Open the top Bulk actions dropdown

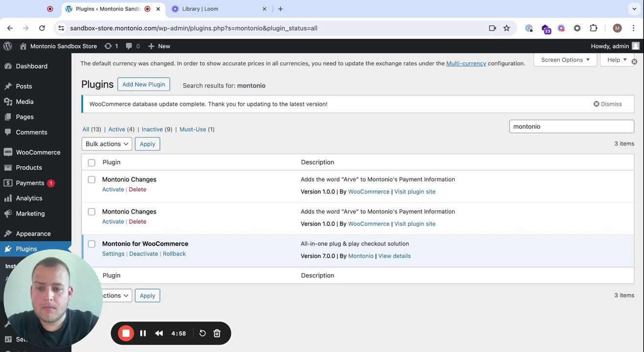click(107, 144)
